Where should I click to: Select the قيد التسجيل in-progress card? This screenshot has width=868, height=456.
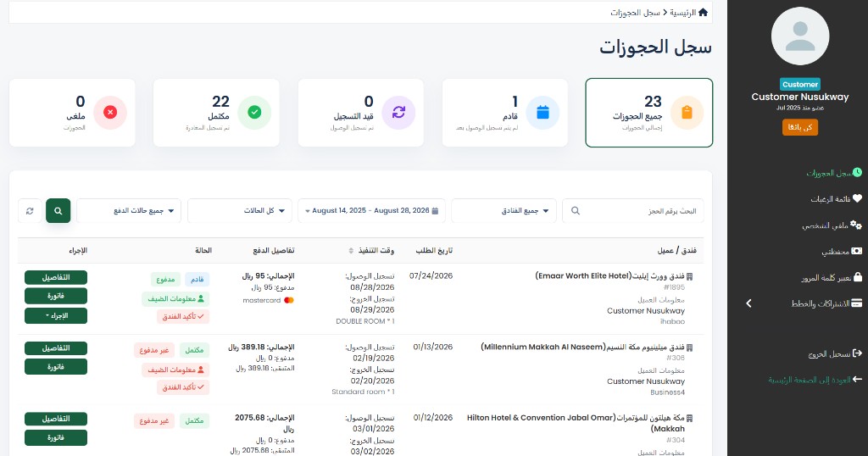(361, 113)
